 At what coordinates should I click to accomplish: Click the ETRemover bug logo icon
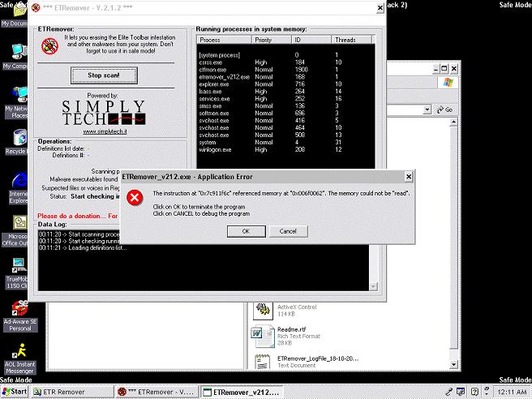[50, 45]
